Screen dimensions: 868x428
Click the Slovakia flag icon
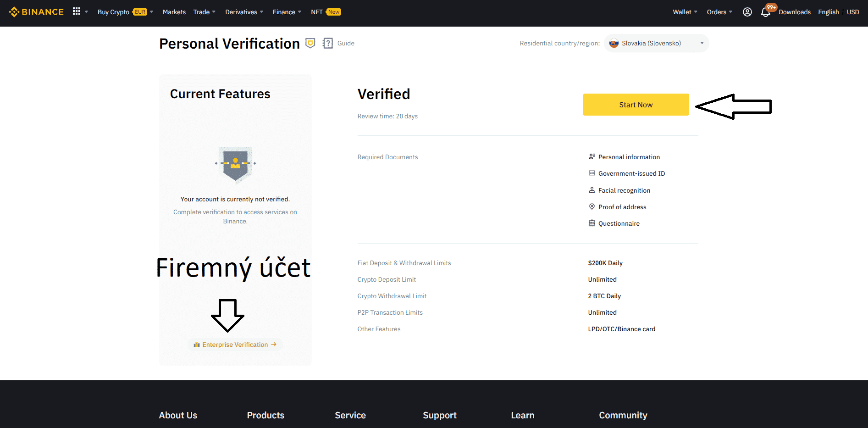tap(614, 44)
